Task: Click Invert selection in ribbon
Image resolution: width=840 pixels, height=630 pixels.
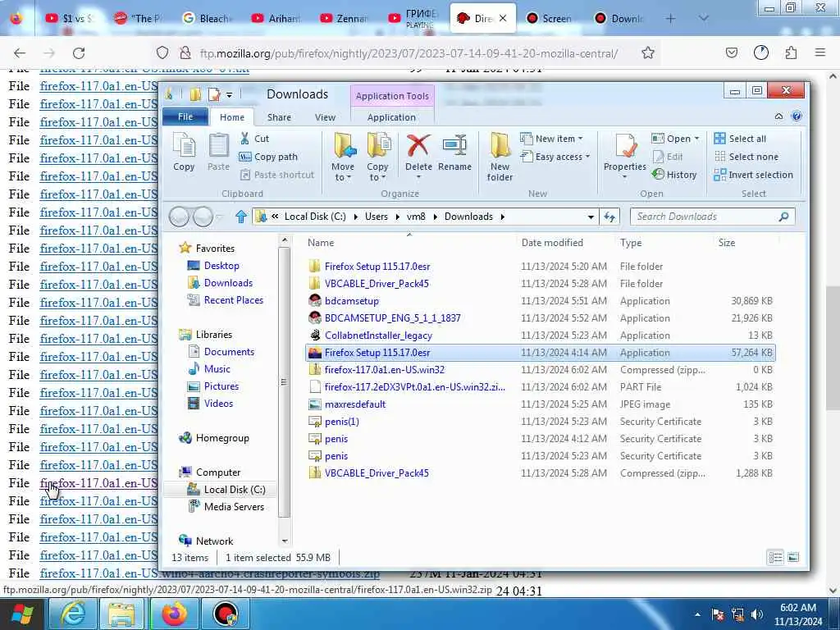Action: [x=753, y=175]
